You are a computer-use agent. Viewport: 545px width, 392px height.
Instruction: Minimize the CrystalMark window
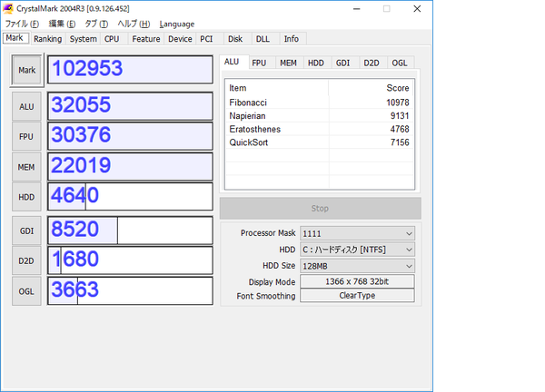[x=357, y=9]
